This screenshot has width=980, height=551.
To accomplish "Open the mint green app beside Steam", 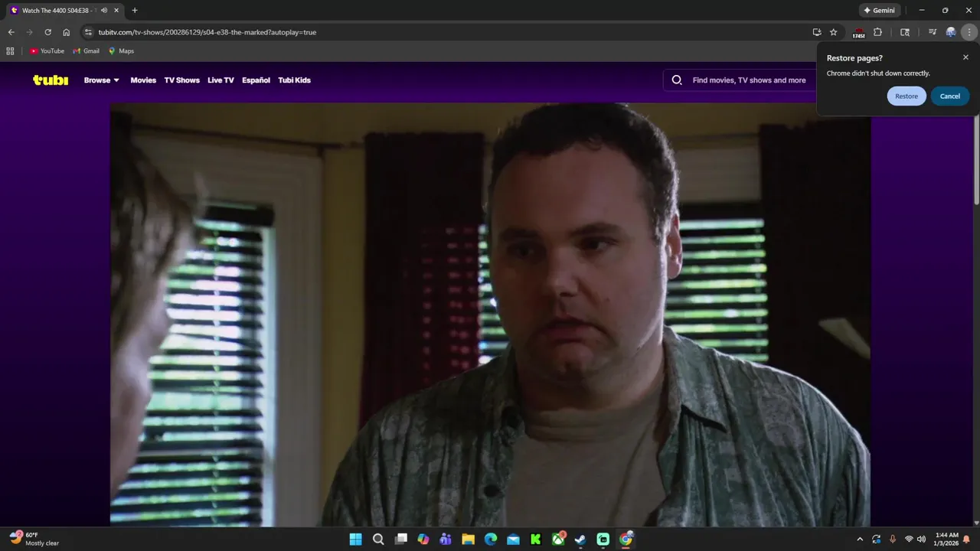I will tap(603, 540).
